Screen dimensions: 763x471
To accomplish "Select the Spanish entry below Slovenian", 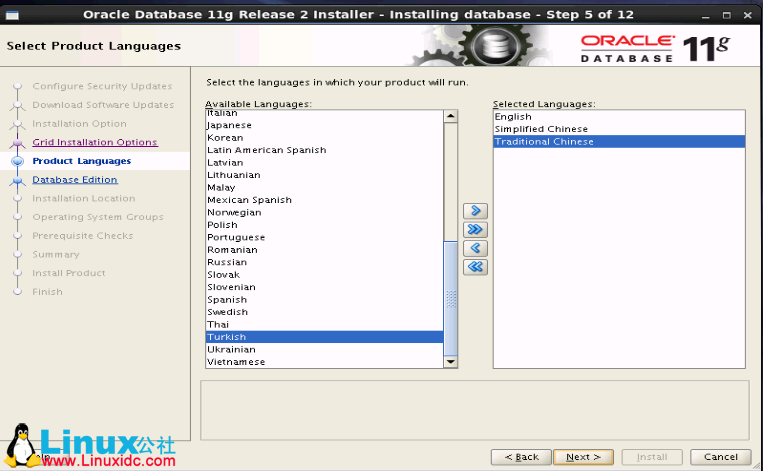I will 325,300.
